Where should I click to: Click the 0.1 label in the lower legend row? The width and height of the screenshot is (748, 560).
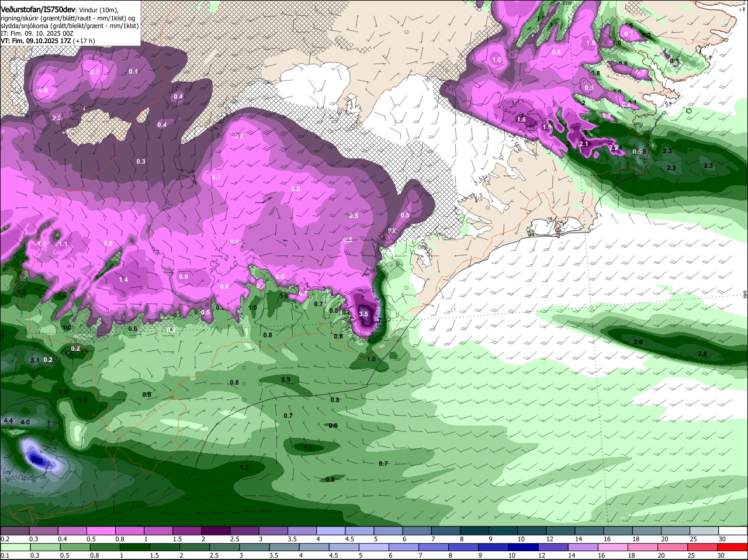click(5, 555)
